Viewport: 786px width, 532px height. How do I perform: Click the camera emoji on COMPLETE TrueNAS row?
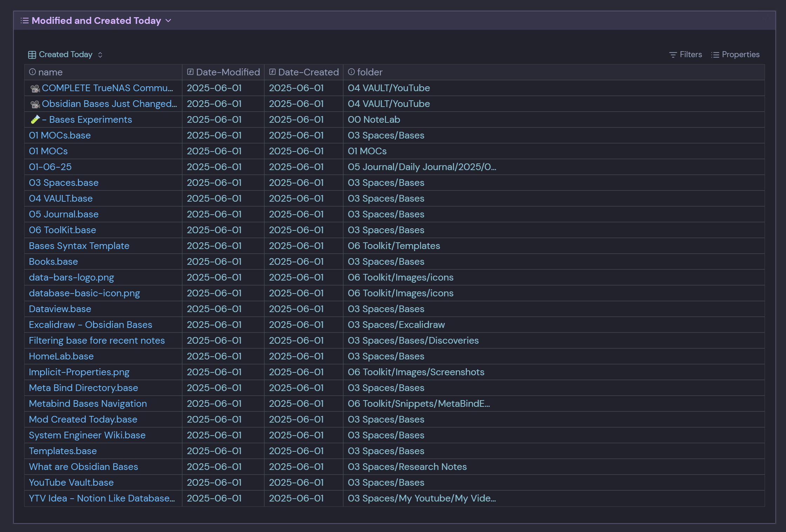point(35,88)
